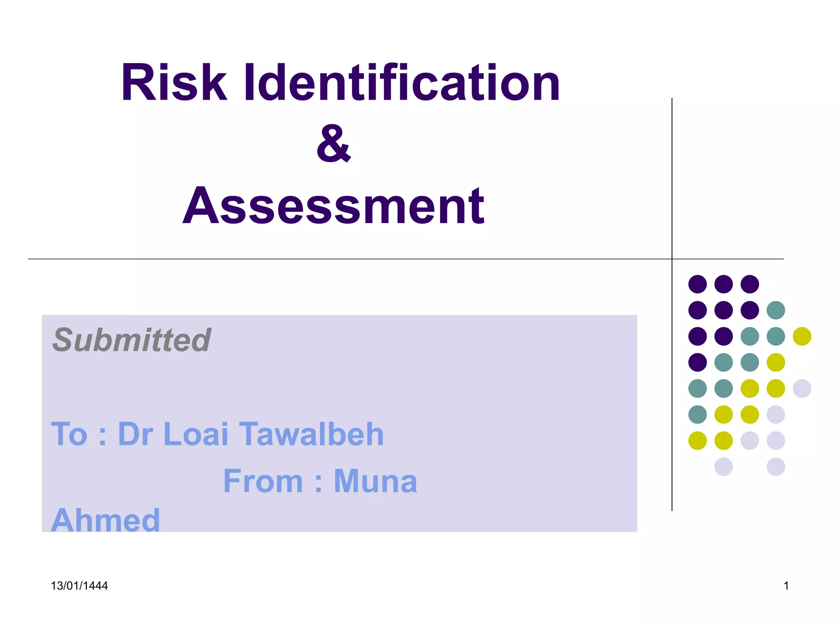Click the single teal dot in the sixth dot row

click(x=697, y=414)
